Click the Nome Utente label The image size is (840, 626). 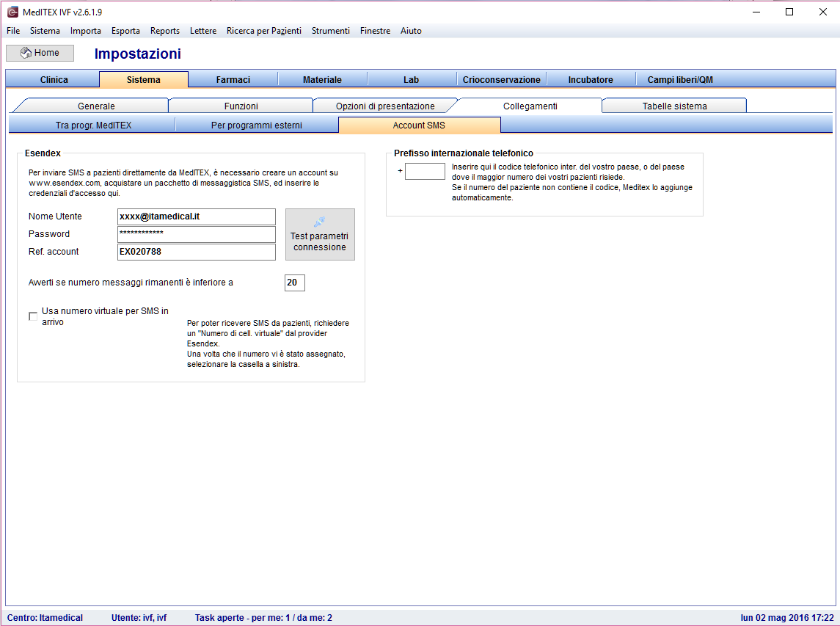55,216
